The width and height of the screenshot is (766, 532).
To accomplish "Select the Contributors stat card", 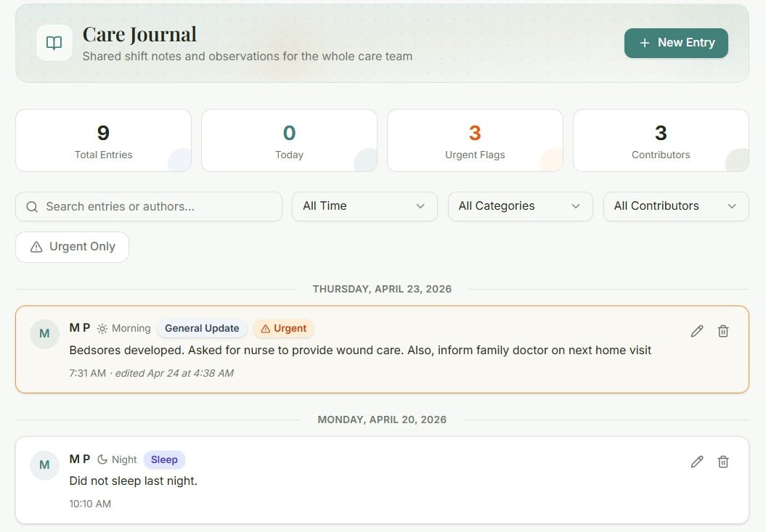I will (661, 140).
